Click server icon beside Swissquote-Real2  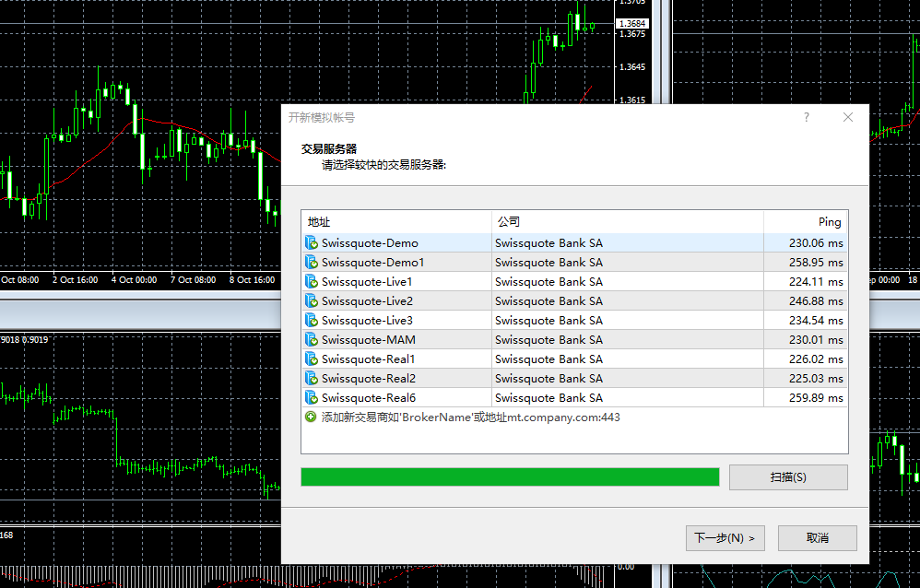(311, 379)
